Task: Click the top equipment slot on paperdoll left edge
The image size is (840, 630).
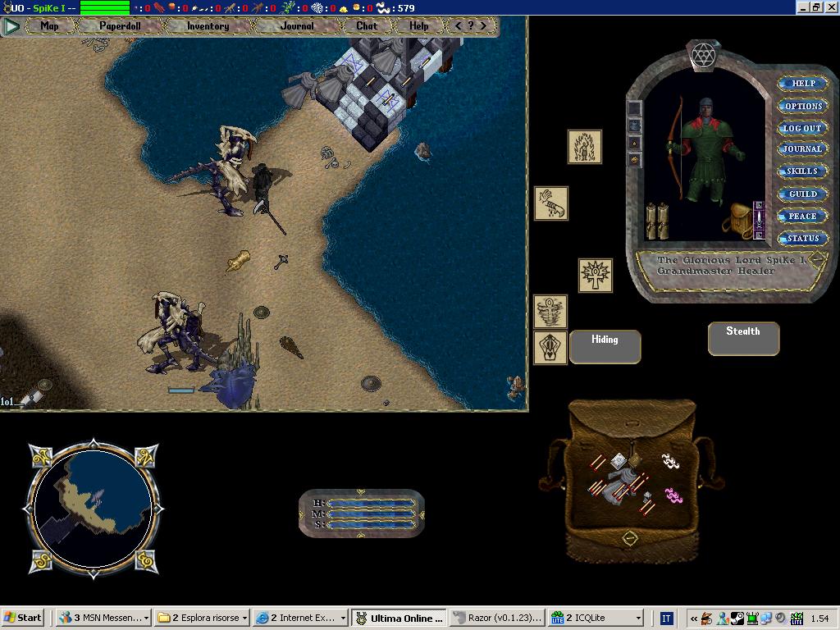Action: 634,108
